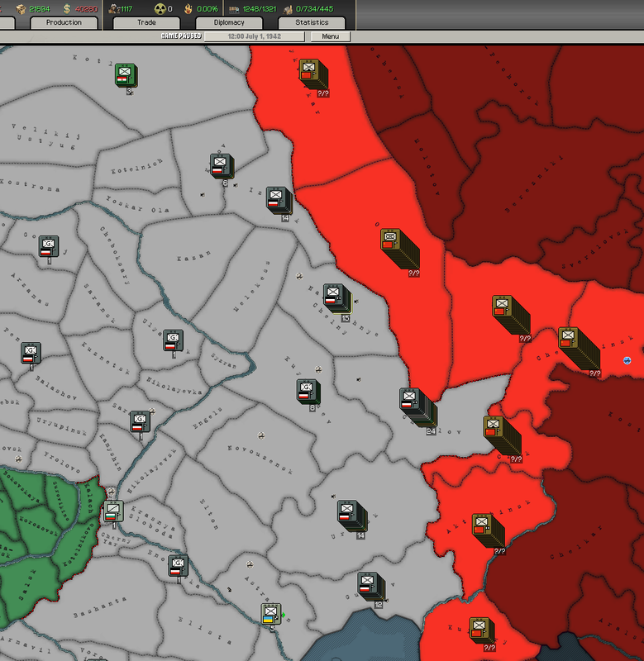Click the money dollar sign icon
The width and height of the screenshot is (644, 661).
[67, 8]
